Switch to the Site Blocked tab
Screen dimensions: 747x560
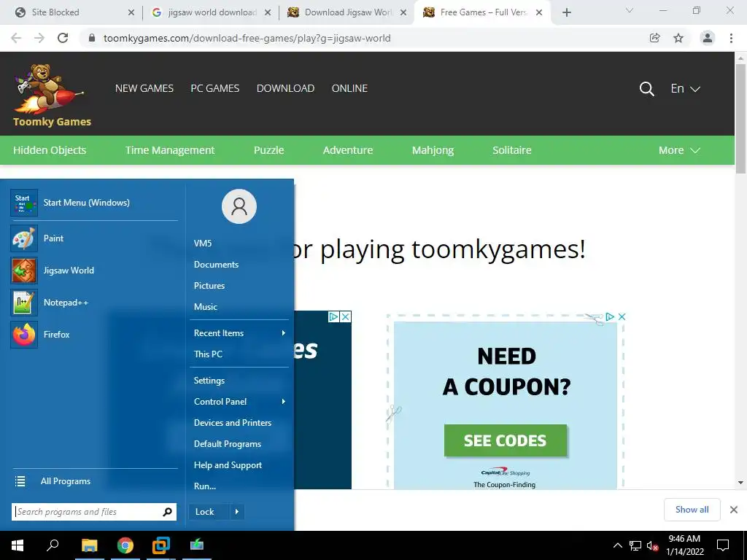click(x=71, y=12)
